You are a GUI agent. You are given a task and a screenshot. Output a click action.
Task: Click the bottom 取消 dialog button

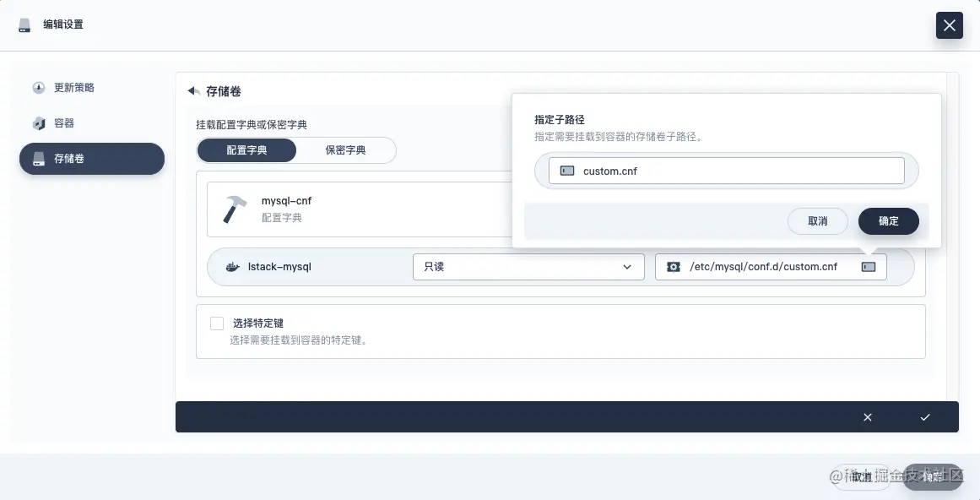point(862,477)
